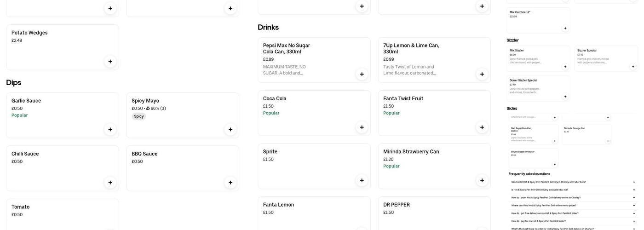Add Pepsi Max No Sugar Cola can
The height and width of the screenshot is (230, 644).
362,74
